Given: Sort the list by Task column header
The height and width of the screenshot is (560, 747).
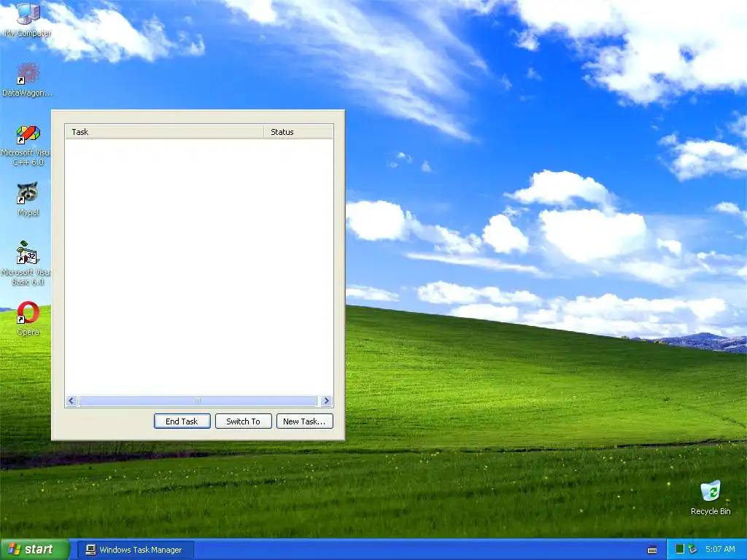Looking at the screenshot, I should 164,132.
